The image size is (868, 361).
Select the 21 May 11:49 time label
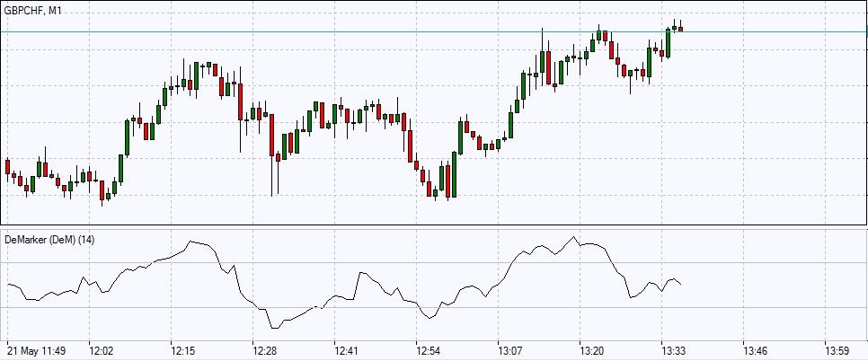pyautogui.click(x=37, y=351)
